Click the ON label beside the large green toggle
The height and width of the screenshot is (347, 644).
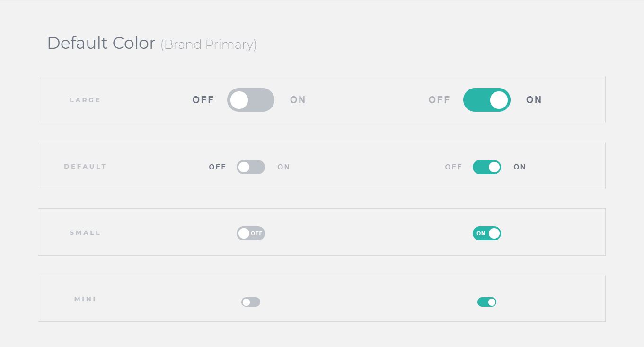tap(534, 100)
